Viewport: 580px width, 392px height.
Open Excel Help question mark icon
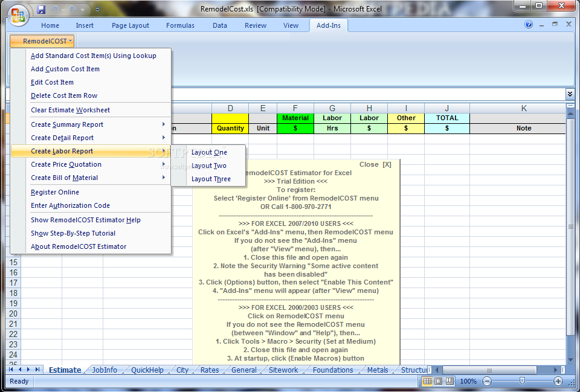point(529,24)
